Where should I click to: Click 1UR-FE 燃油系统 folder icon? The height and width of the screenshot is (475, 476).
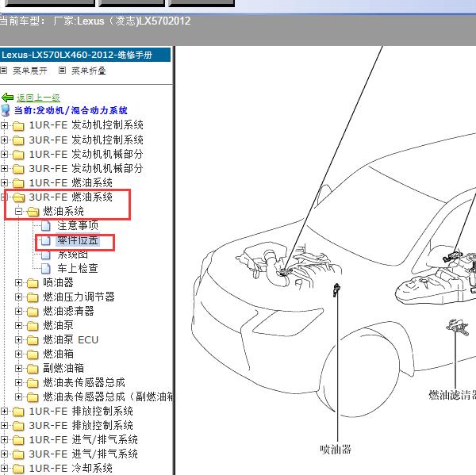(18, 183)
